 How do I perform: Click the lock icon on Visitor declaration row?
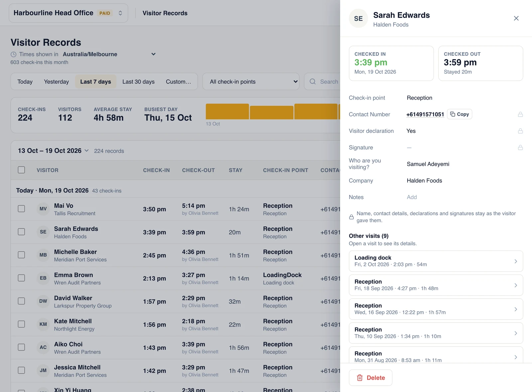pos(520,131)
